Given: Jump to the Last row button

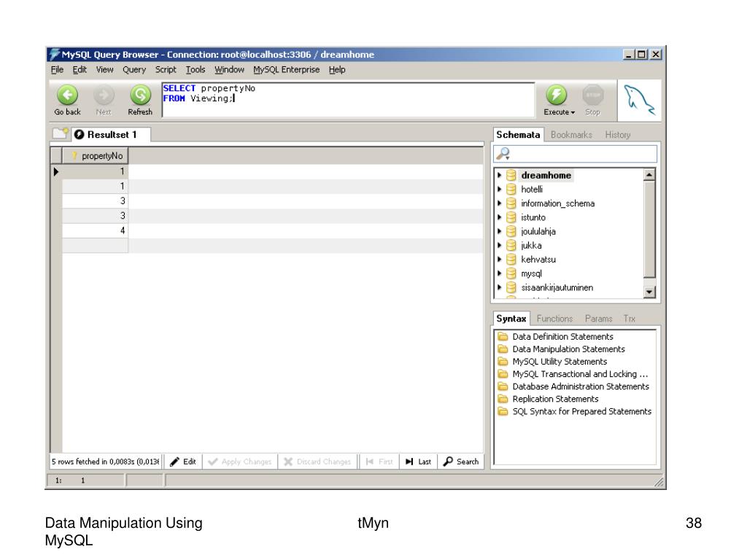Looking at the screenshot, I should 418,462.
